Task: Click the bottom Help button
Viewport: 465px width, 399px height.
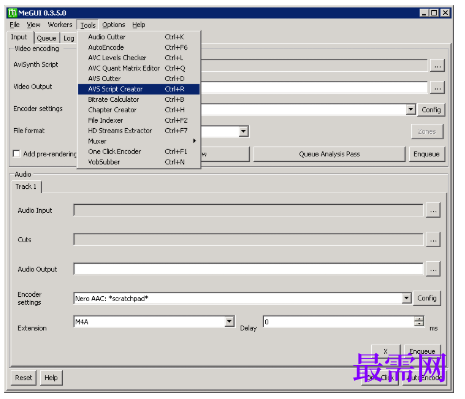Action: [x=51, y=378]
